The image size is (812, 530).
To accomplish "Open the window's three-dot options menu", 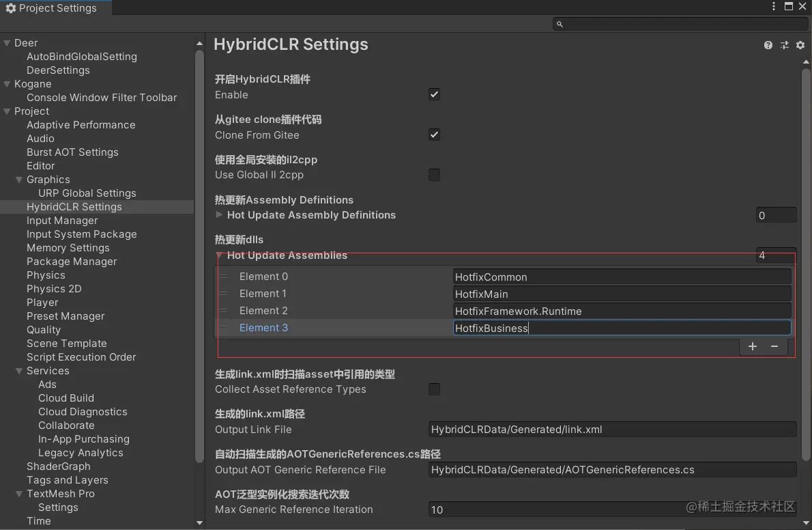I will point(774,7).
